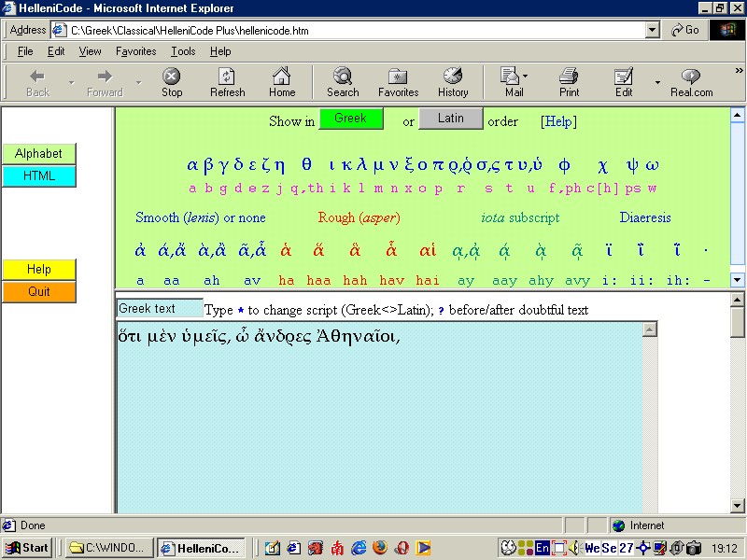Launch Firefox from the Quick Launch bar

point(379,548)
